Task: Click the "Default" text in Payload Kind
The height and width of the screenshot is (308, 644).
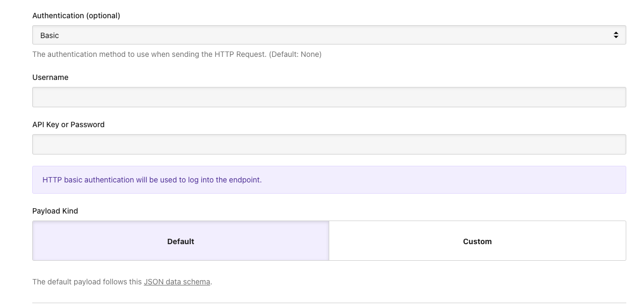Action: 180,241
